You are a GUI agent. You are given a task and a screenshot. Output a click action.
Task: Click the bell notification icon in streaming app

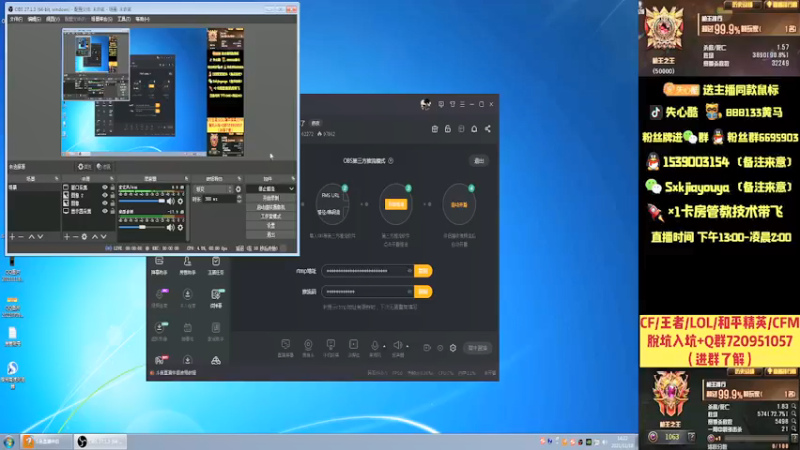coord(474,129)
